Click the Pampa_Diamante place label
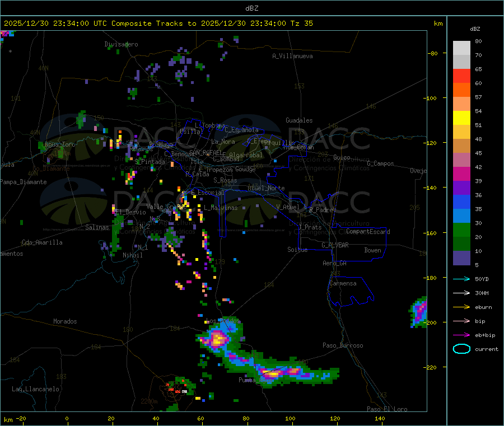Image resolution: width=504 pixels, height=426 pixels. coord(24,182)
